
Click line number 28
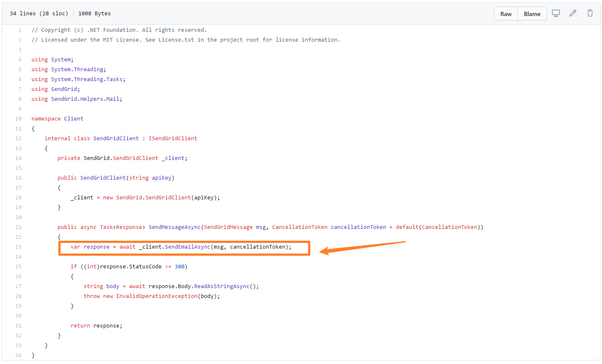point(18,296)
